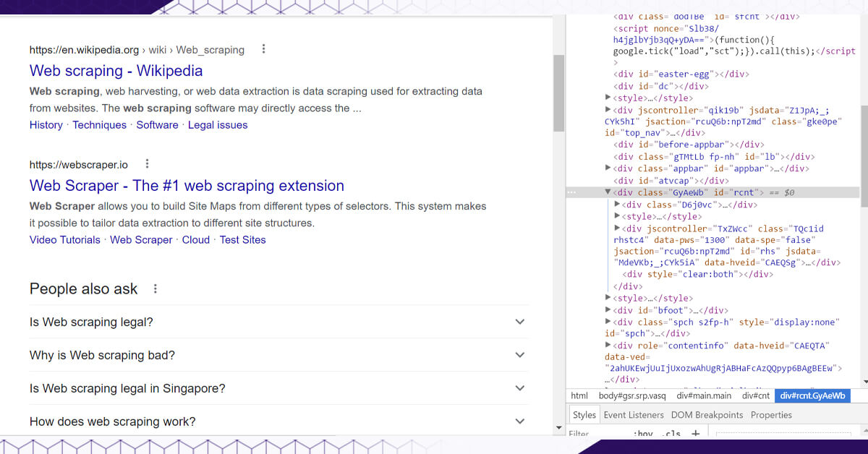The width and height of the screenshot is (868, 454).
Task: Switch to the Styles tab
Action: click(x=584, y=415)
